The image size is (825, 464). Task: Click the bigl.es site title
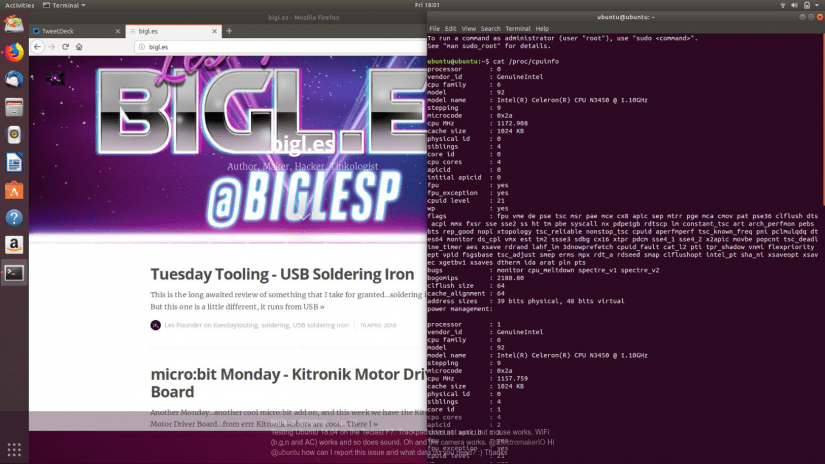coord(303,144)
